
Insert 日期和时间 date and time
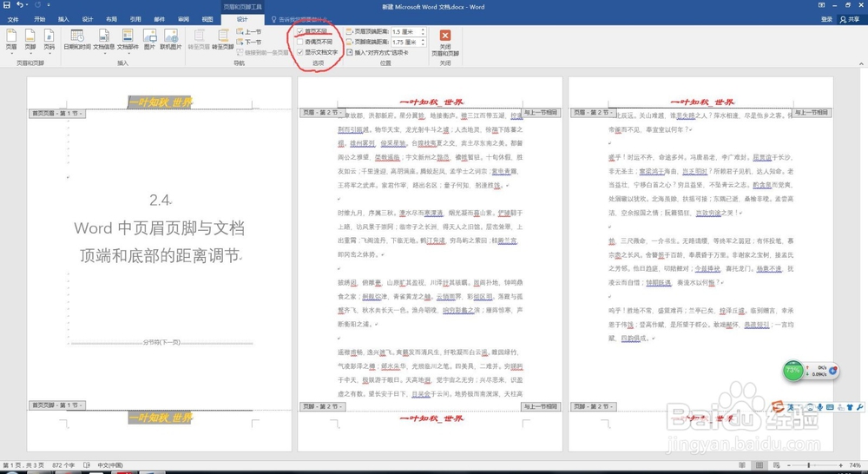point(77,41)
